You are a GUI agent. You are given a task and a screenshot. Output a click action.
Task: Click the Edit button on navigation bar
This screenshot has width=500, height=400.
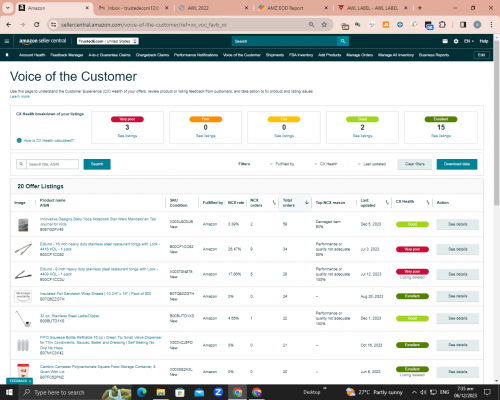[481, 55]
